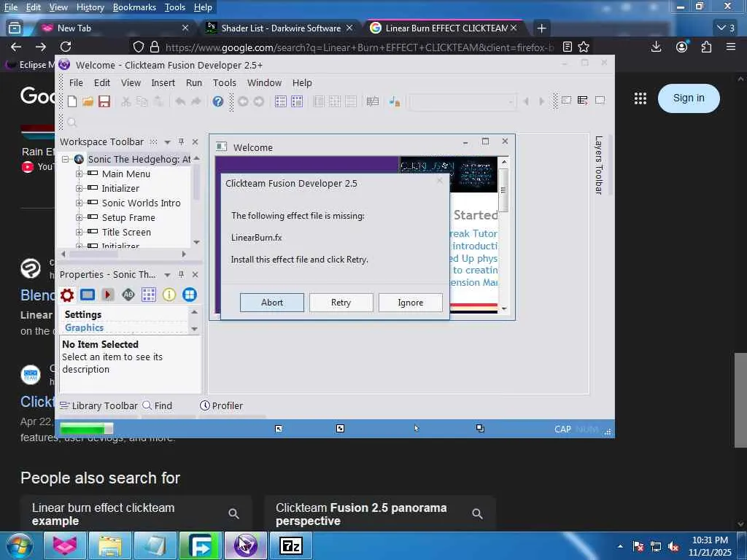Open the Values AB tab in Properties

tap(128, 295)
